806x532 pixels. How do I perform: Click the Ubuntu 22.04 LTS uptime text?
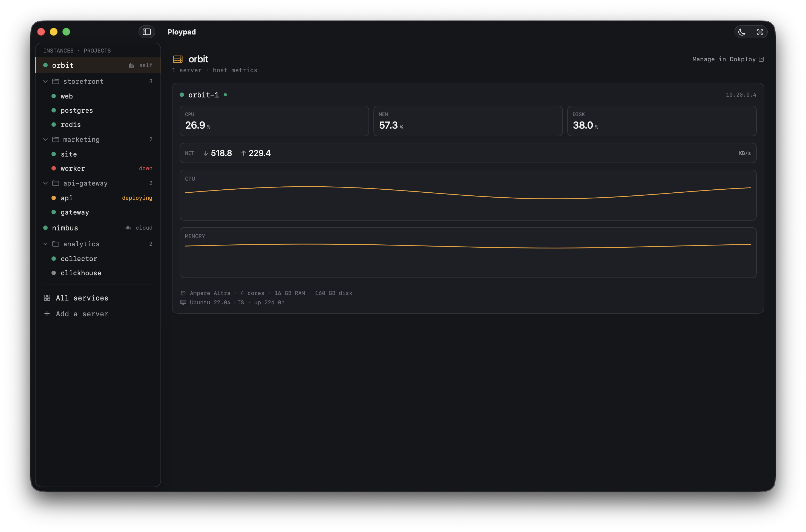point(237,302)
